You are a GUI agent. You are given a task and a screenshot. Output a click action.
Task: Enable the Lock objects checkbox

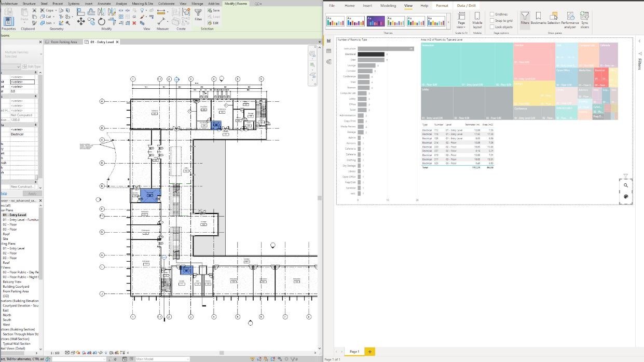(x=492, y=27)
